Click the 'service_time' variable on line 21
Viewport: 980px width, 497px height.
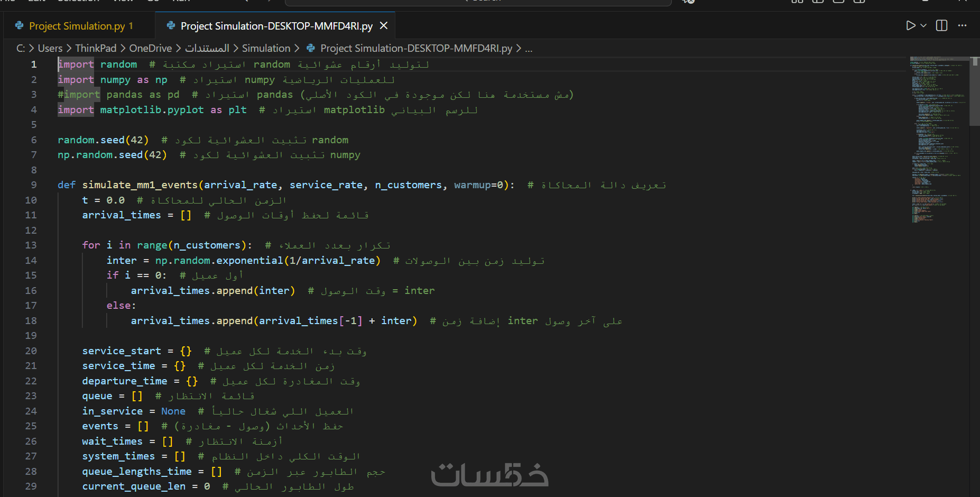coord(118,366)
